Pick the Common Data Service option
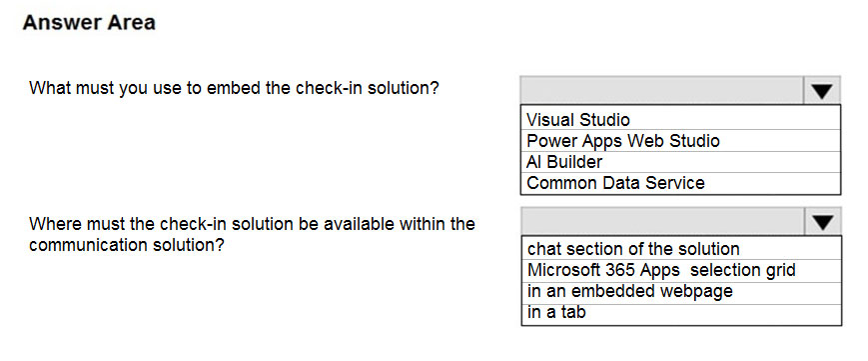Viewport: 868px width, 361px height. click(x=680, y=183)
